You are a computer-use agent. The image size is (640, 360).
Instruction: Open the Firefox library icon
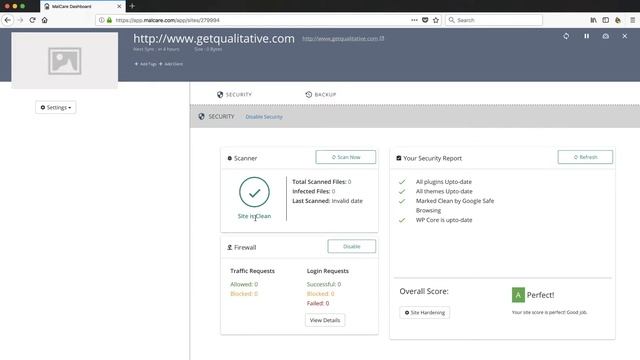pos(593,20)
